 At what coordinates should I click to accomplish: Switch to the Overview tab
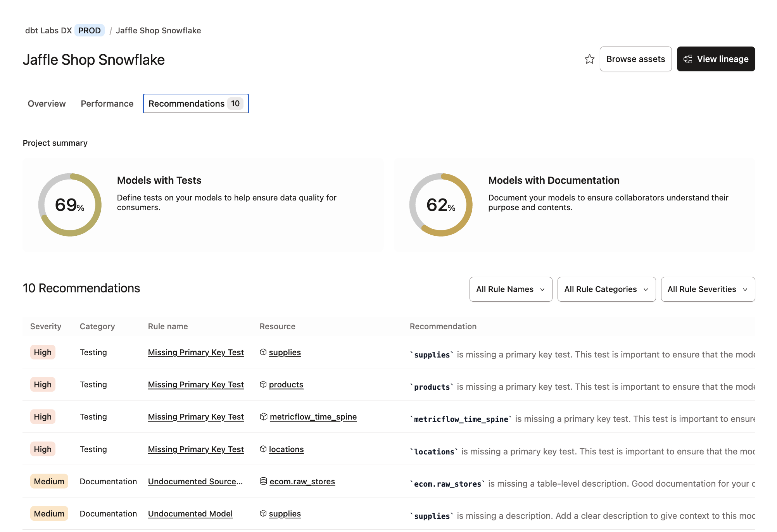point(47,104)
